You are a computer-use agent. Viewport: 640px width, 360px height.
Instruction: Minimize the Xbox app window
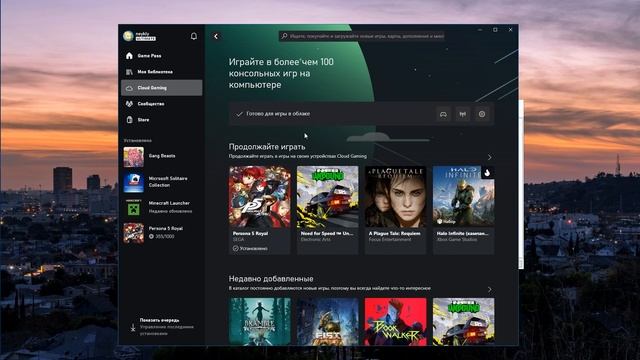(480, 30)
